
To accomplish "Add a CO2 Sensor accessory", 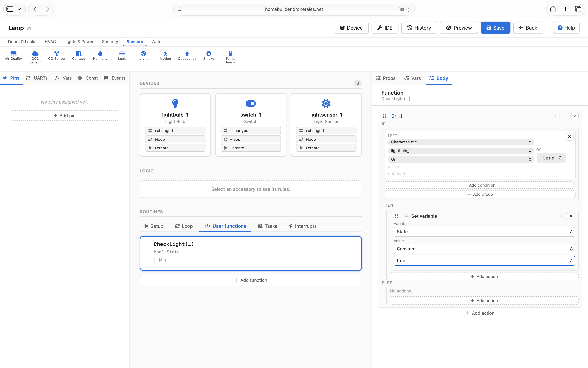I will click(x=35, y=57).
